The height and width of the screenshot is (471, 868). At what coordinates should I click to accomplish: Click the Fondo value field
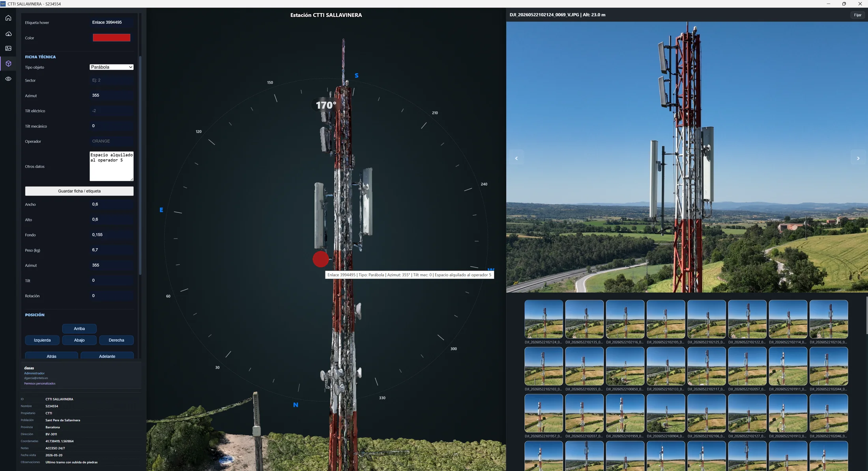[x=112, y=235]
